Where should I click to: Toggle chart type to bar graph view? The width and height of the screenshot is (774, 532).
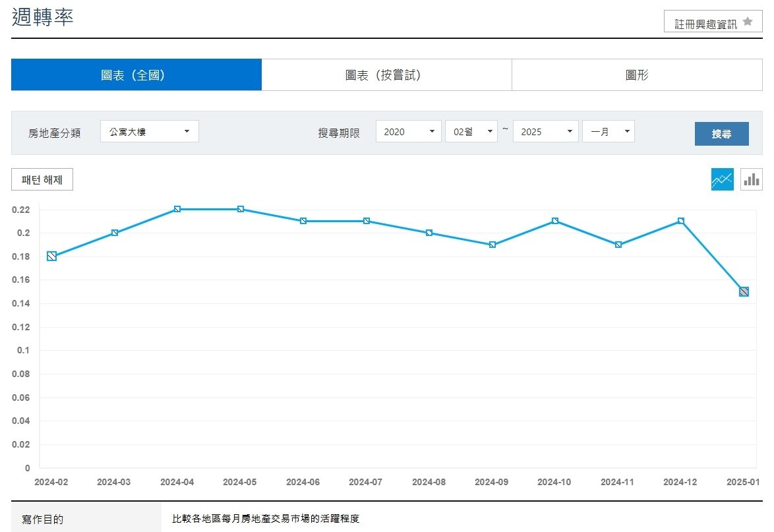pos(751,179)
